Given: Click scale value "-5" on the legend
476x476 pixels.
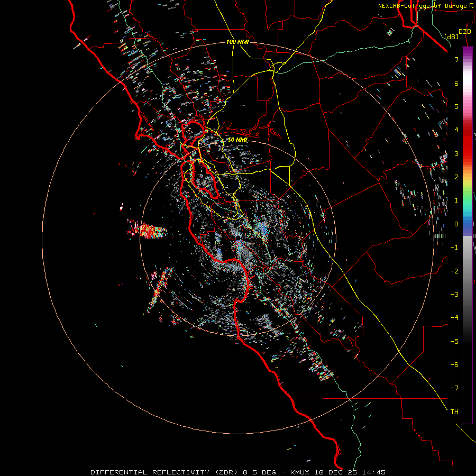Looking at the screenshot, I should tap(454, 342).
